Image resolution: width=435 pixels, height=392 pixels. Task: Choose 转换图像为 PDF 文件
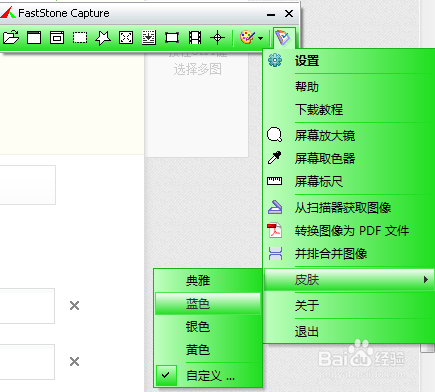pyautogui.click(x=349, y=231)
